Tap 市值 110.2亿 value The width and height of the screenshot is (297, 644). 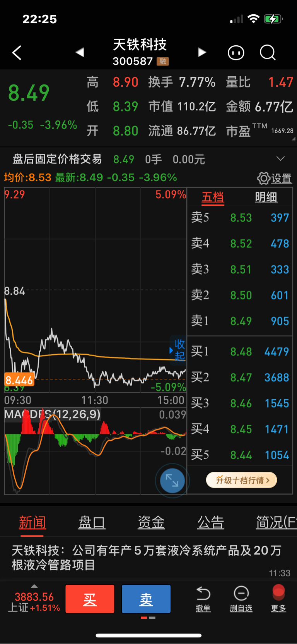pyautogui.click(x=196, y=106)
